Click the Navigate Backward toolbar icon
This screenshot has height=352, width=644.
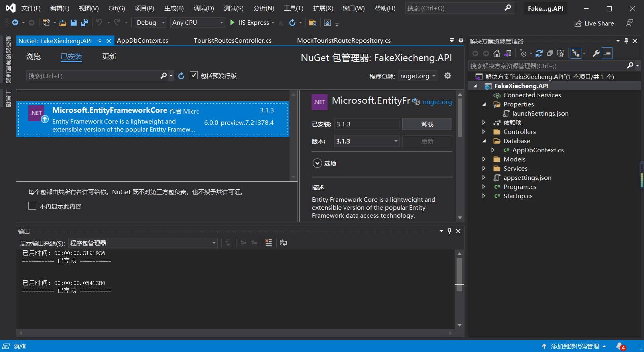coord(15,23)
